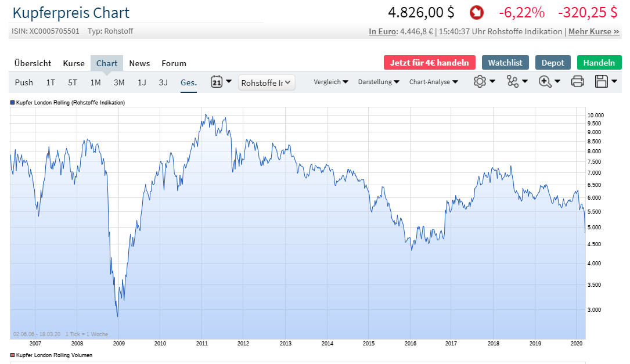Open the calendar date-range icon
The height and width of the screenshot is (364, 630).
(x=217, y=82)
